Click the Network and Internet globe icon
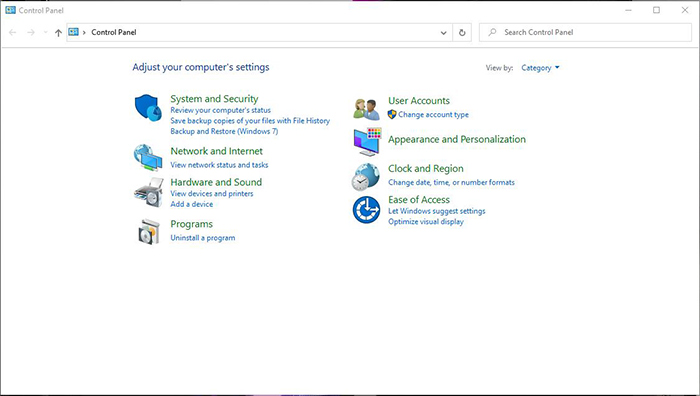Screen dimensions: 700x396 tap(148, 157)
